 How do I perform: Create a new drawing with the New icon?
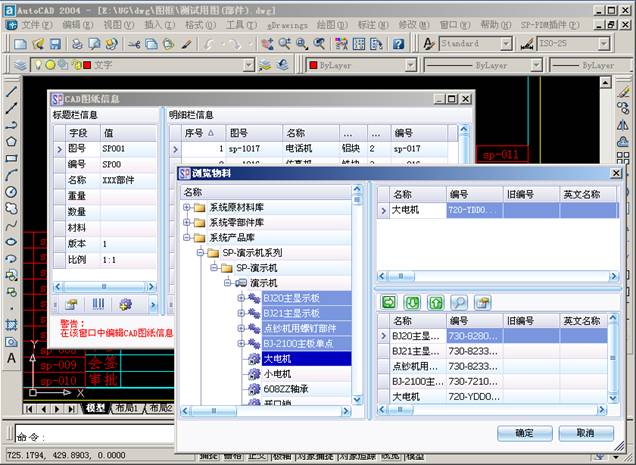click(x=20, y=44)
